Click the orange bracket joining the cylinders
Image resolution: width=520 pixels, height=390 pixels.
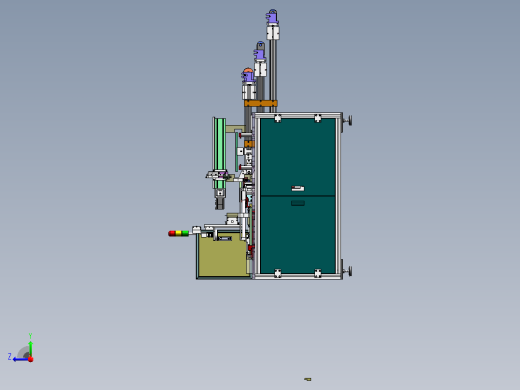261,103
